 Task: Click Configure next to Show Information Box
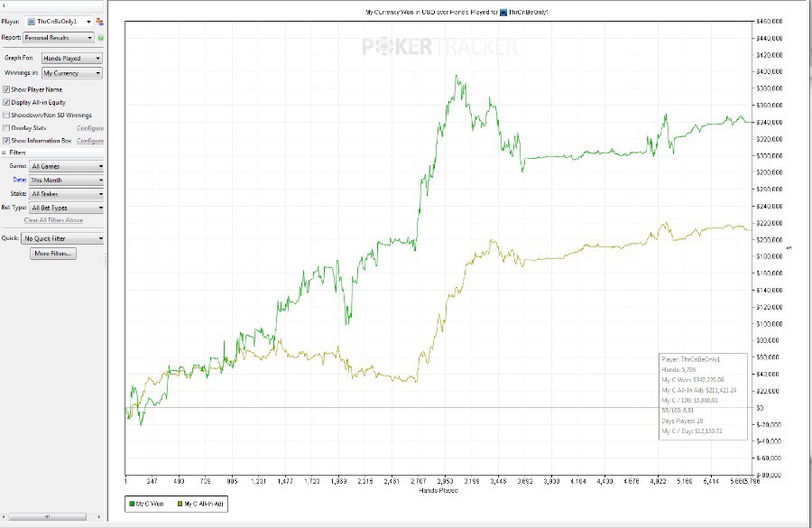tap(90, 141)
